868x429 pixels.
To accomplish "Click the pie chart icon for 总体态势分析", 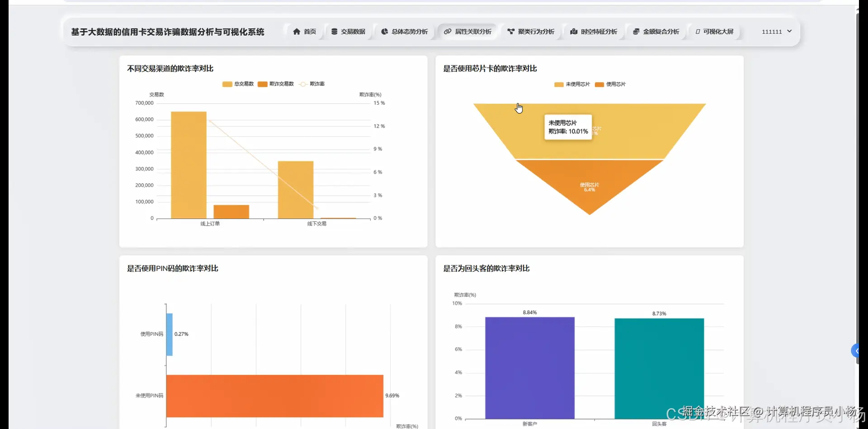I will tap(385, 32).
